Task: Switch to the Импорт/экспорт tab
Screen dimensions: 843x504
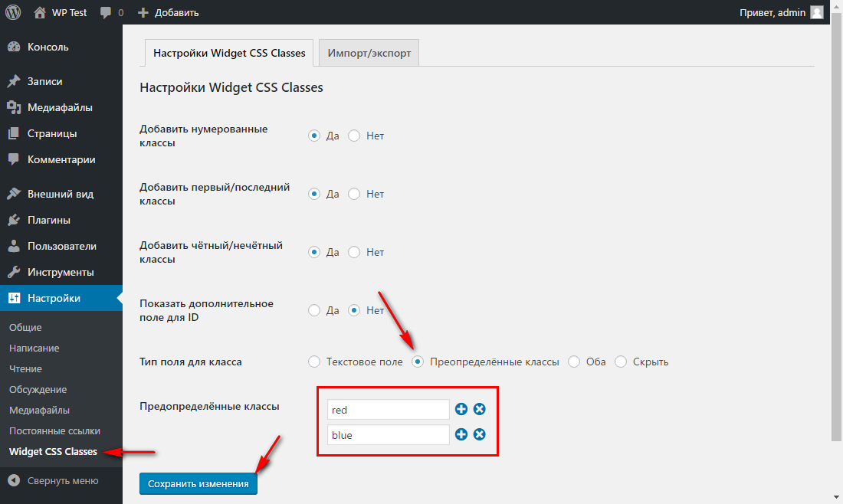Action: [x=369, y=54]
